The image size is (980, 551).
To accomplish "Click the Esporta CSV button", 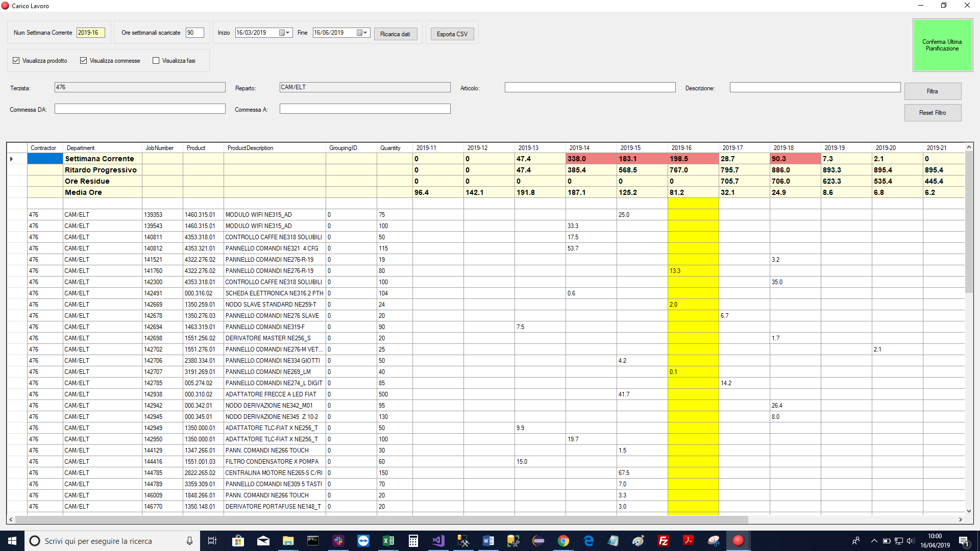I will tap(452, 34).
